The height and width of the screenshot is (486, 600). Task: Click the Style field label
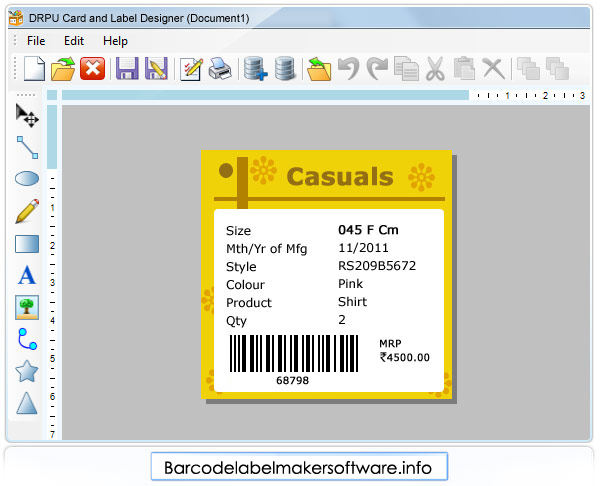click(x=241, y=267)
